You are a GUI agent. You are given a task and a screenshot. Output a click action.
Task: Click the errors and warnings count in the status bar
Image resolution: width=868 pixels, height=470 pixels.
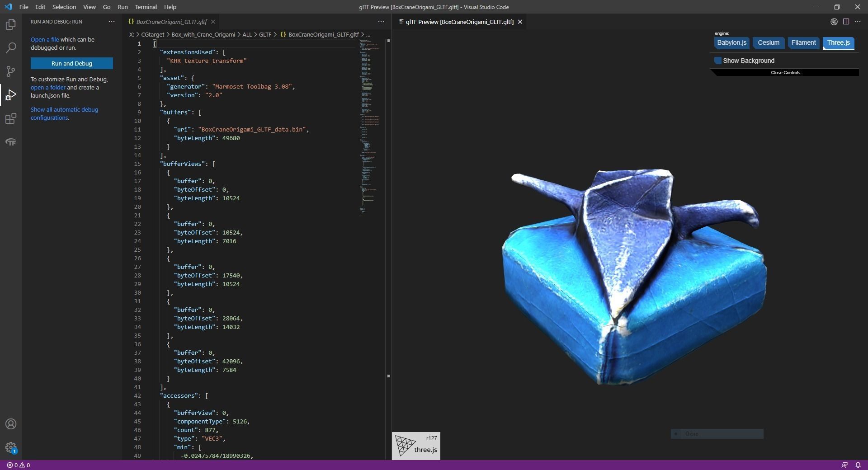(19, 465)
